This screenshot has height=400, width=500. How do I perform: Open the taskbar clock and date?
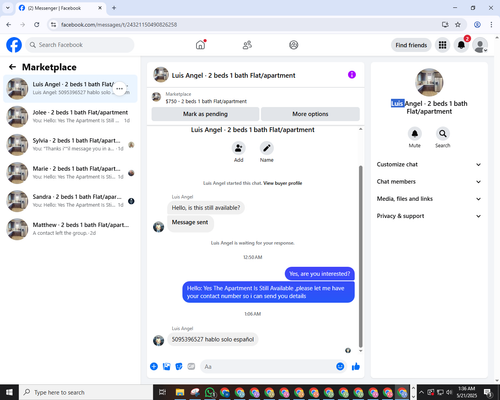tap(466, 392)
